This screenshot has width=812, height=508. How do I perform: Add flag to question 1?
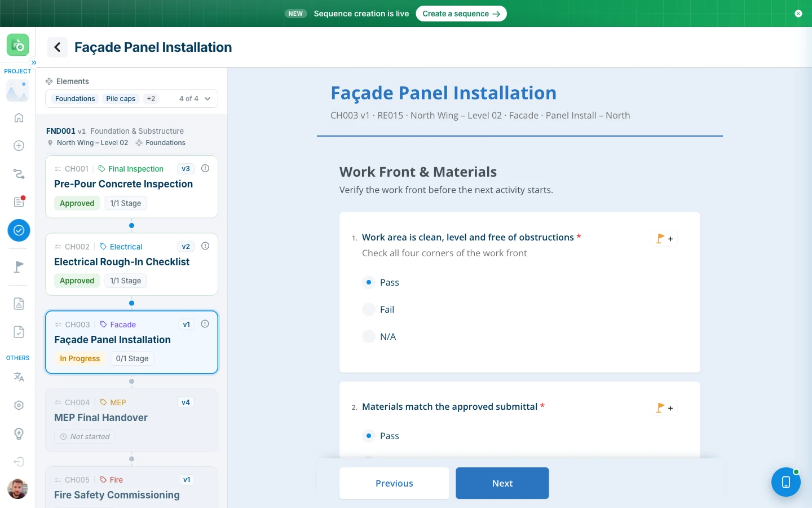[665, 239]
